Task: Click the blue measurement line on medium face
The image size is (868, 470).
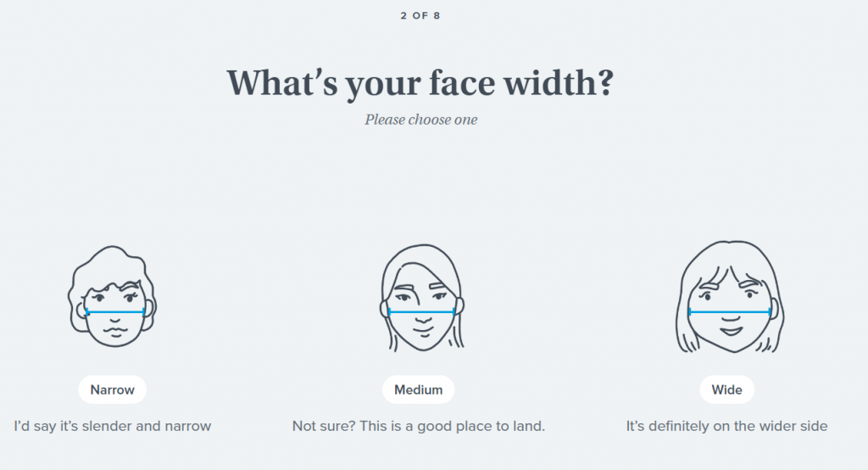Action: pyautogui.click(x=422, y=312)
